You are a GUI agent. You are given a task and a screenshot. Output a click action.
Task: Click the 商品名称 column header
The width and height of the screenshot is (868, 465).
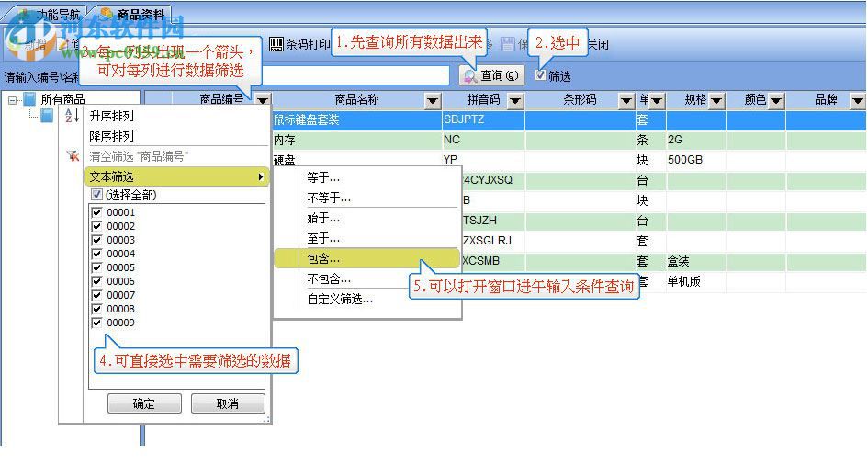pyautogui.click(x=357, y=99)
